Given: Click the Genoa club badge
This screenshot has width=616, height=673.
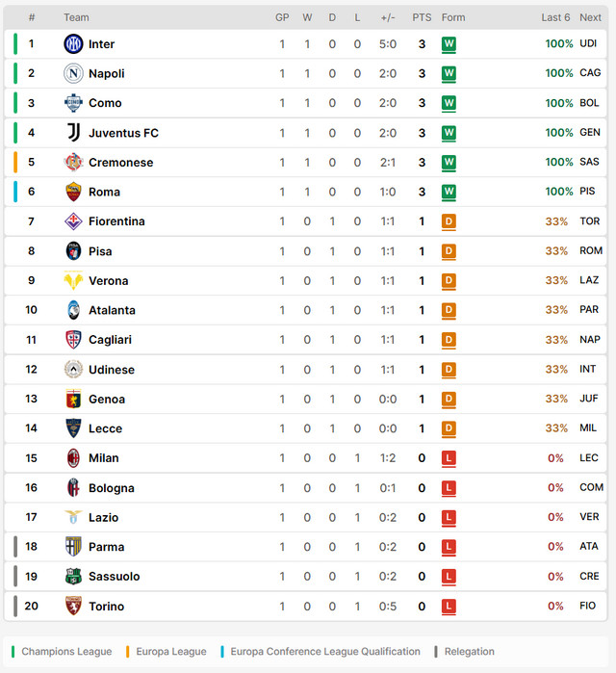Looking at the screenshot, I should (74, 399).
